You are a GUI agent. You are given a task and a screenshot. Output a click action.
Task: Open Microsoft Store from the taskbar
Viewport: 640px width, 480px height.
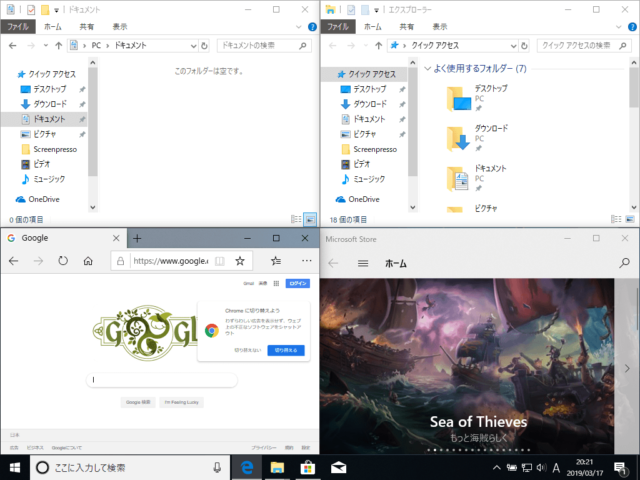coord(307,467)
